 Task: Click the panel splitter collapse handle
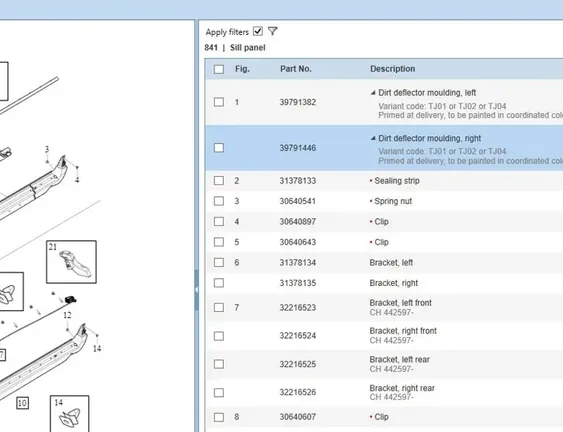point(196,289)
